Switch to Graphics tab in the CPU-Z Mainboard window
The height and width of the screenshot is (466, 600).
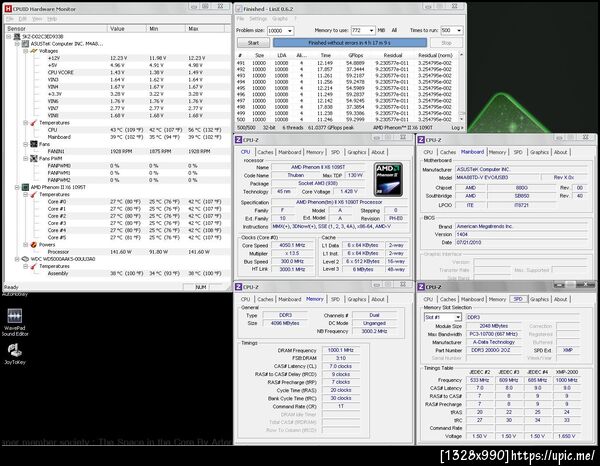pyautogui.click(x=539, y=152)
